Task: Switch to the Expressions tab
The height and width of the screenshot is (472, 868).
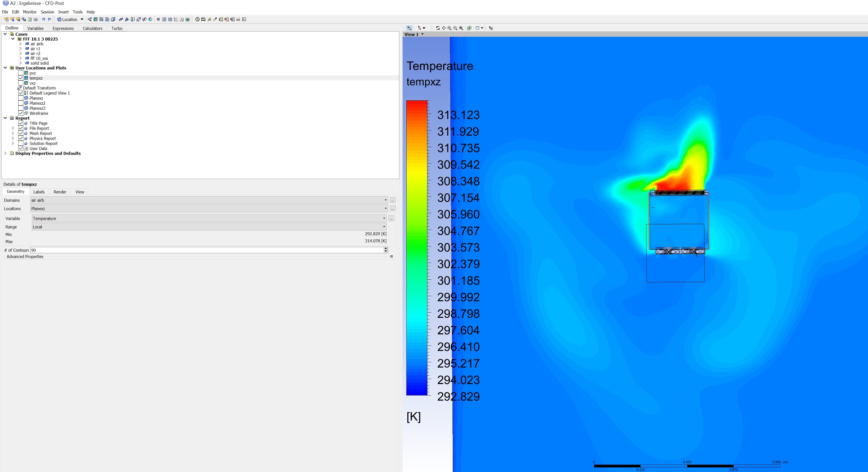Action: [x=63, y=28]
